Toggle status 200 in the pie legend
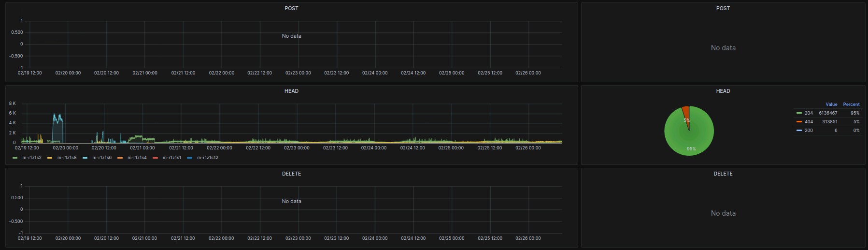Image resolution: width=868 pixels, height=250 pixels. [809, 131]
